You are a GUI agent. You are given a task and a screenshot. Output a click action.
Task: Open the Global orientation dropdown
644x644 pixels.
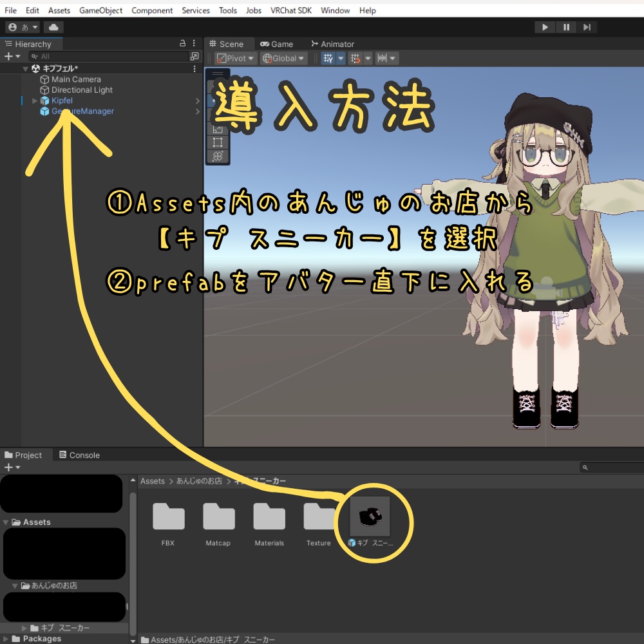coord(283,58)
